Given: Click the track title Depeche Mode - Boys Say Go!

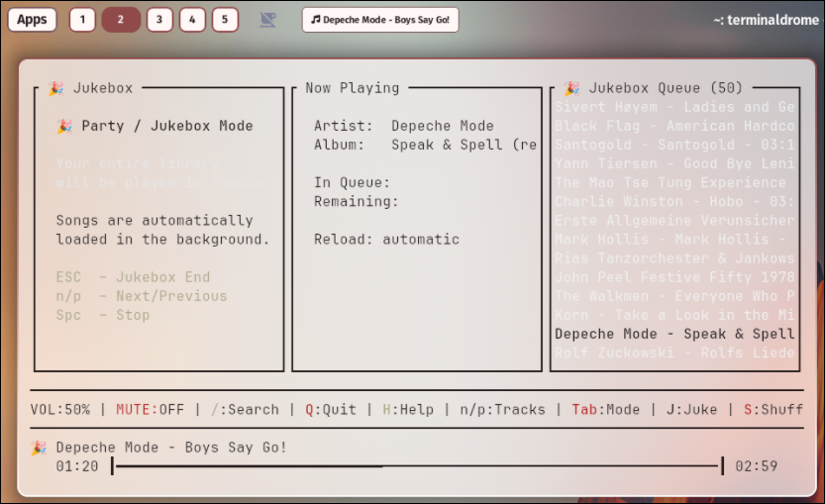Looking at the screenshot, I should point(171,448).
